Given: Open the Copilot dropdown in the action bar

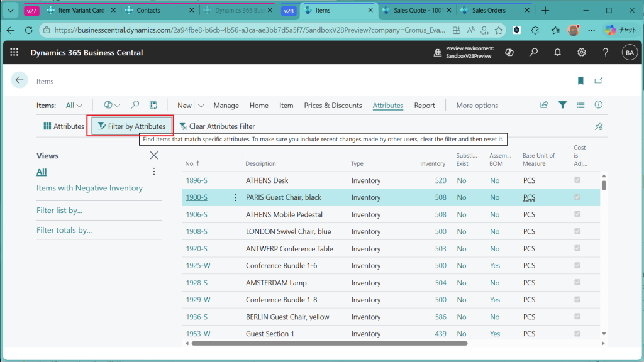Looking at the screenshot, I should pos(111,106).
